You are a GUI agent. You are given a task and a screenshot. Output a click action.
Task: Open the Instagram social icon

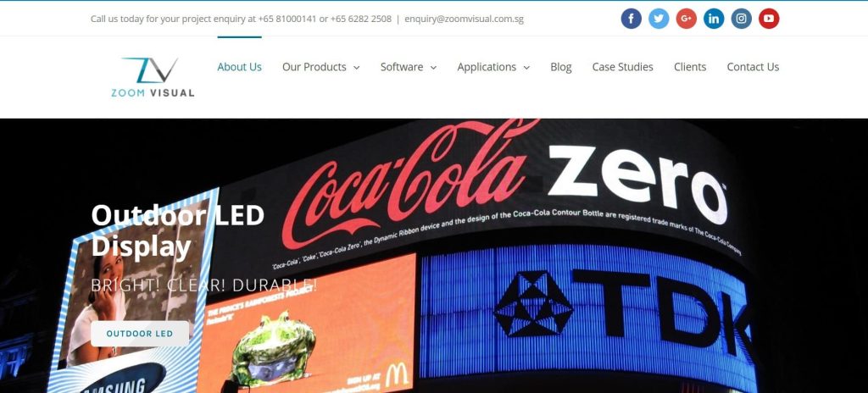pyautogui.click(x=741, y=19)
